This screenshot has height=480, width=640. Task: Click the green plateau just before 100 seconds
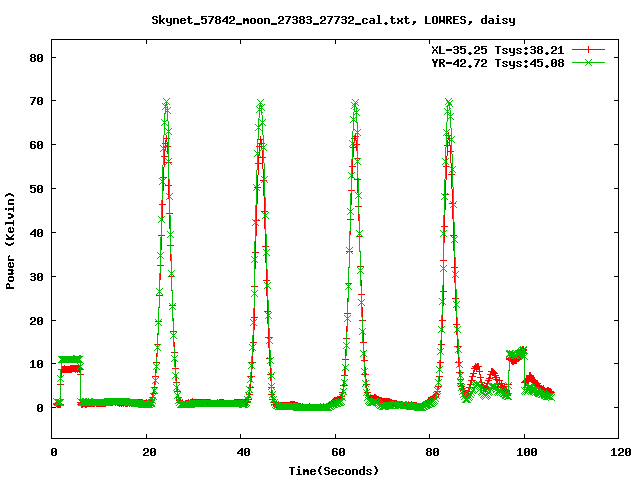517,353
